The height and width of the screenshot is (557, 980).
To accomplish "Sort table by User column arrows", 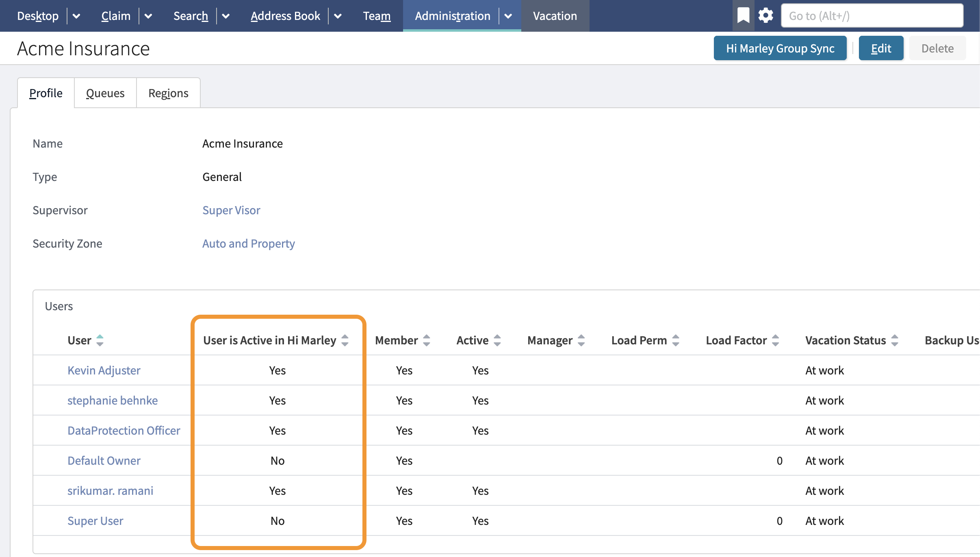I will pyautogui.click(x=100, y=340).
